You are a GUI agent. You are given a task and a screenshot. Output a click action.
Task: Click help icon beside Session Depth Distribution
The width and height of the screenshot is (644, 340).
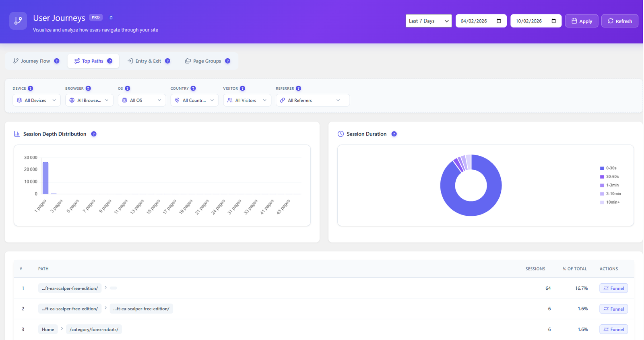pos(94,134)
